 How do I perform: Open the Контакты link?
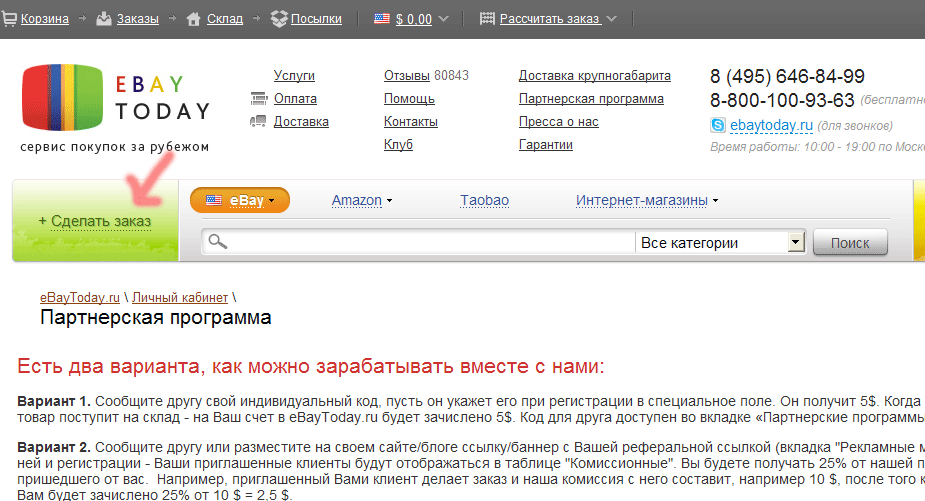(x=411, y=122)
